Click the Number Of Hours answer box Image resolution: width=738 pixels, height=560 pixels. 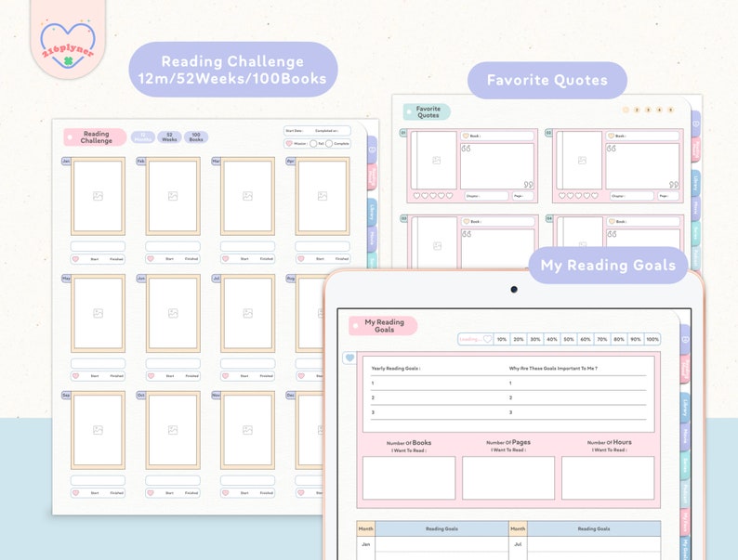(608, 477)
